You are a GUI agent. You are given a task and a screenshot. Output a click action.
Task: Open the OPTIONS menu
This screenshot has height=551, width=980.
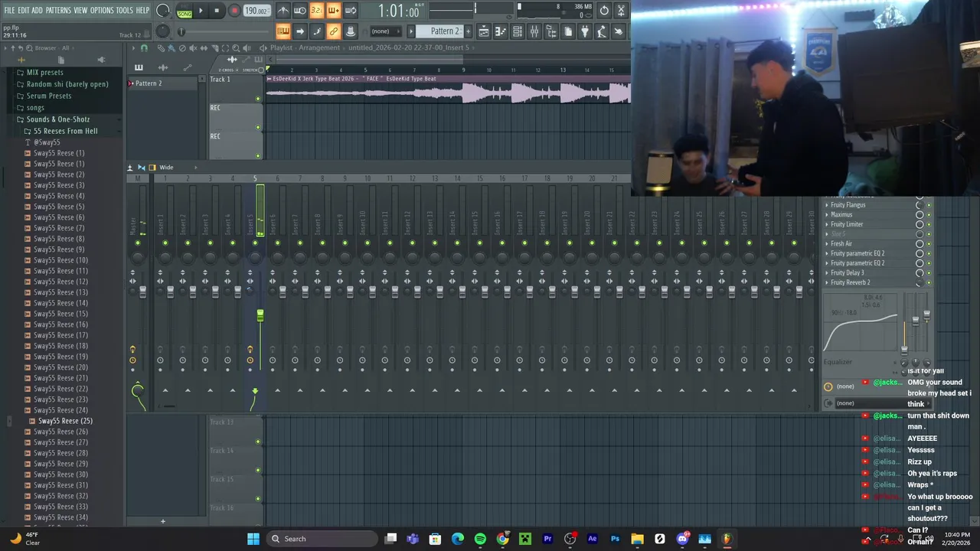[x=102, y=11]
